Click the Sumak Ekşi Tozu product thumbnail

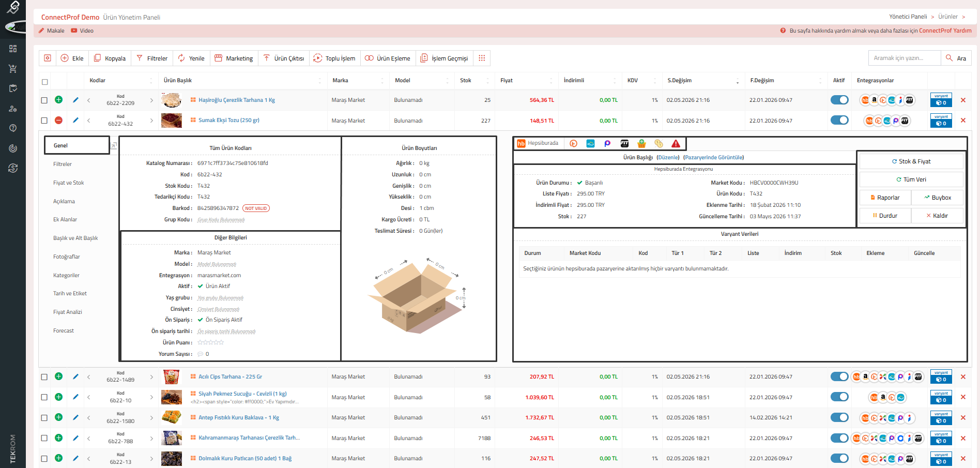[x=172, y=120]
